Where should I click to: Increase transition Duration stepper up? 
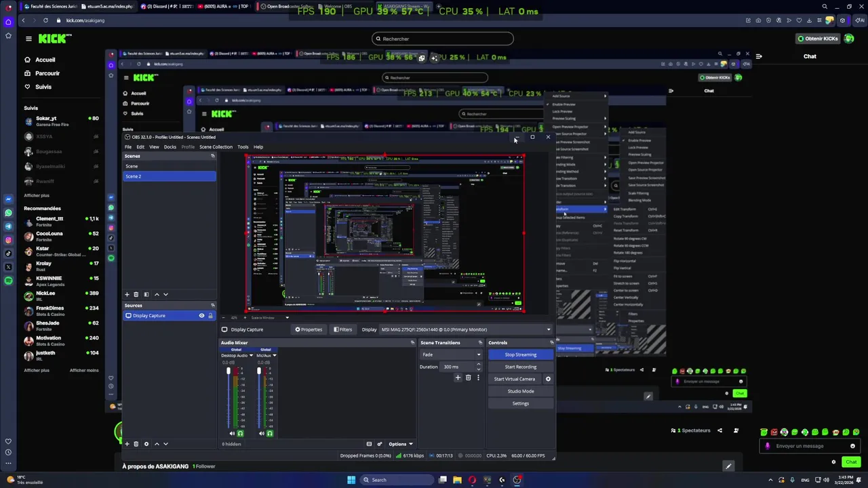pos(478,365)
